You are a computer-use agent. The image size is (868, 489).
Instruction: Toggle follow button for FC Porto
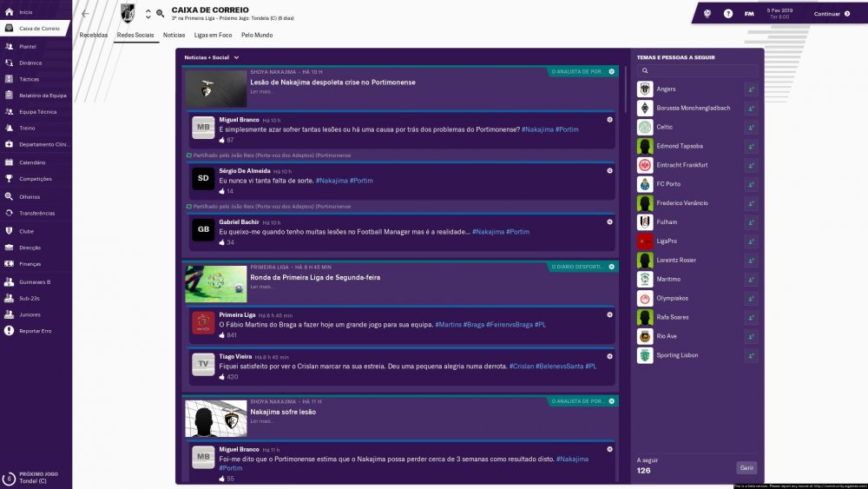(751, 184)
